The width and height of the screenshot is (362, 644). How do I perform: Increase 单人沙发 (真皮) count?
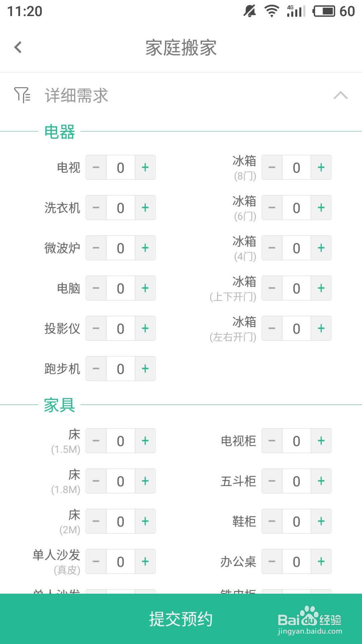point(145,561)
